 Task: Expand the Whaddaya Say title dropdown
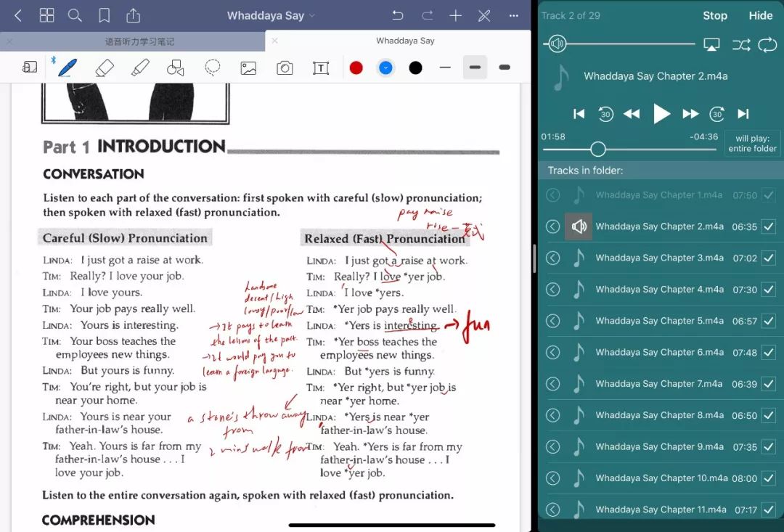[x=271, y=15]
